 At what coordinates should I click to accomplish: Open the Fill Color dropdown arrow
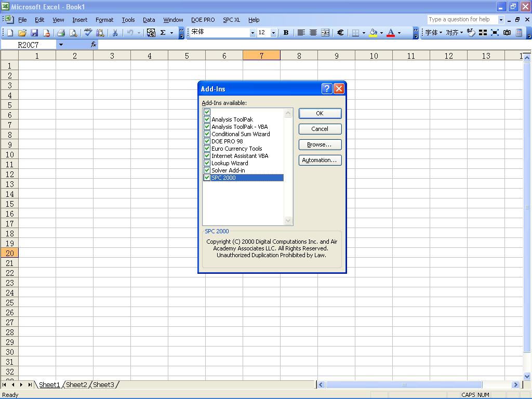(x=381, y=33)
